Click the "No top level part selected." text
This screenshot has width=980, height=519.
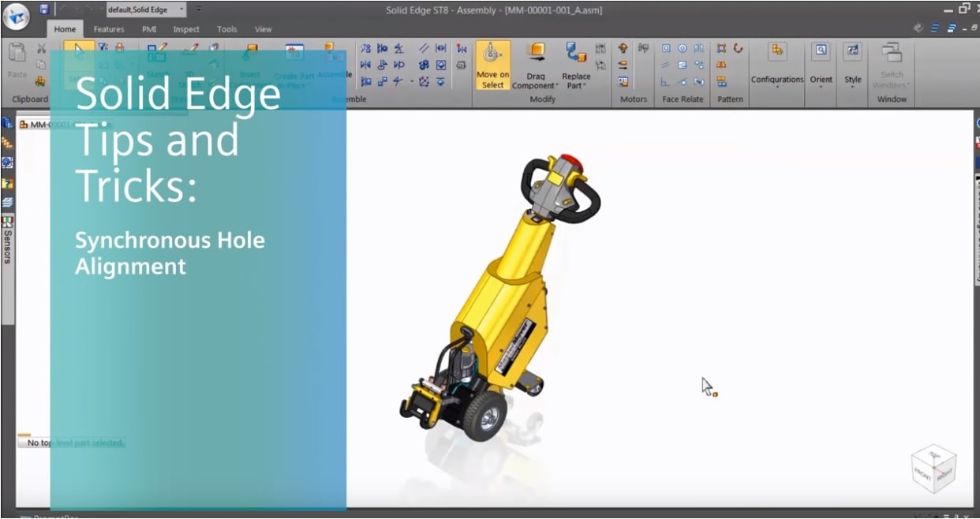click(x=76, y=443)
